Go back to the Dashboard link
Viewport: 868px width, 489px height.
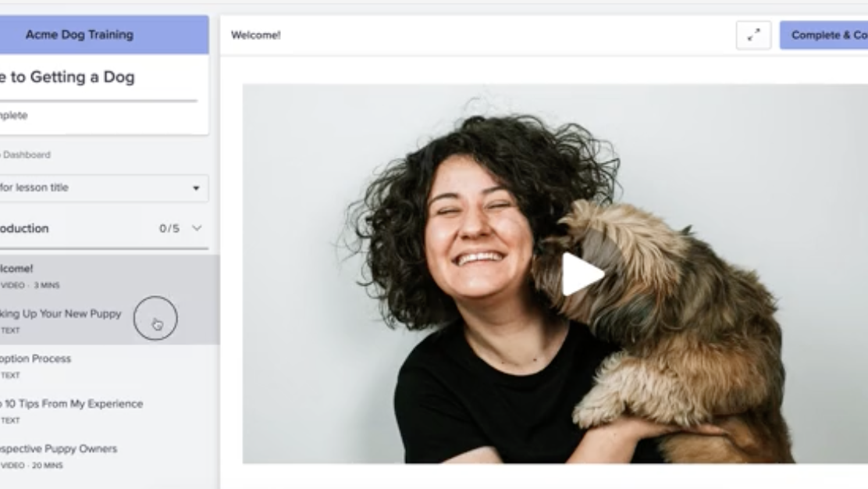(x=26, y=155)
